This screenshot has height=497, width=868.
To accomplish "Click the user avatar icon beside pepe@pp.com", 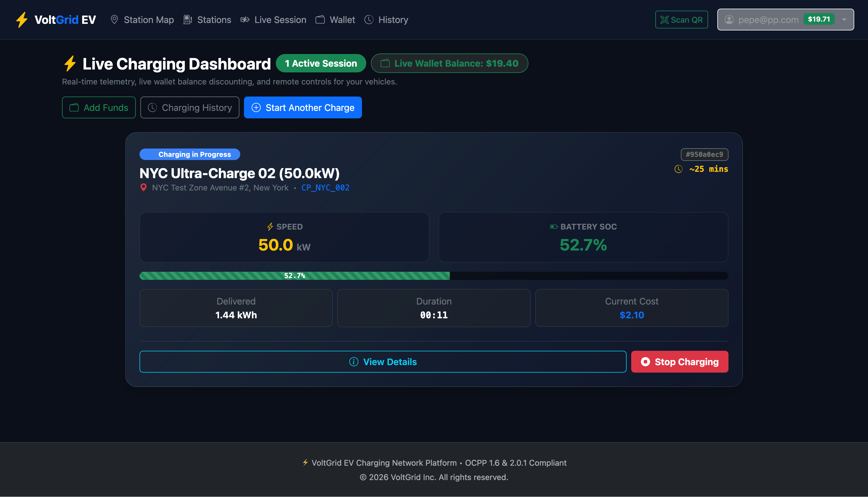I will [x=729, y=20].
